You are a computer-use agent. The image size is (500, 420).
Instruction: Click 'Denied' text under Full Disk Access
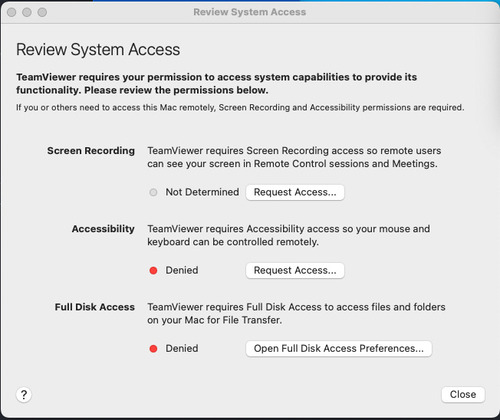click(182, 348)
